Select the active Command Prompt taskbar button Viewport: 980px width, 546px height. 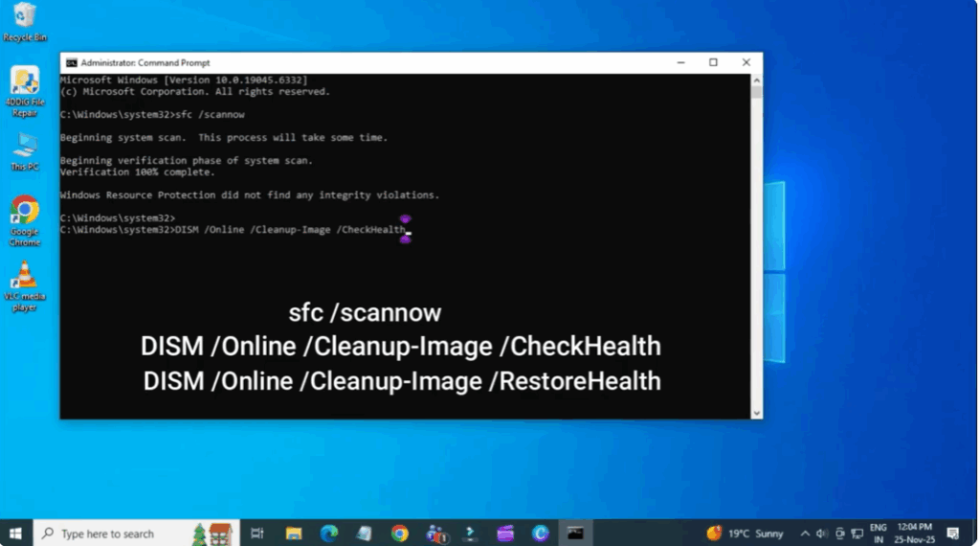(x=575, y=534)
